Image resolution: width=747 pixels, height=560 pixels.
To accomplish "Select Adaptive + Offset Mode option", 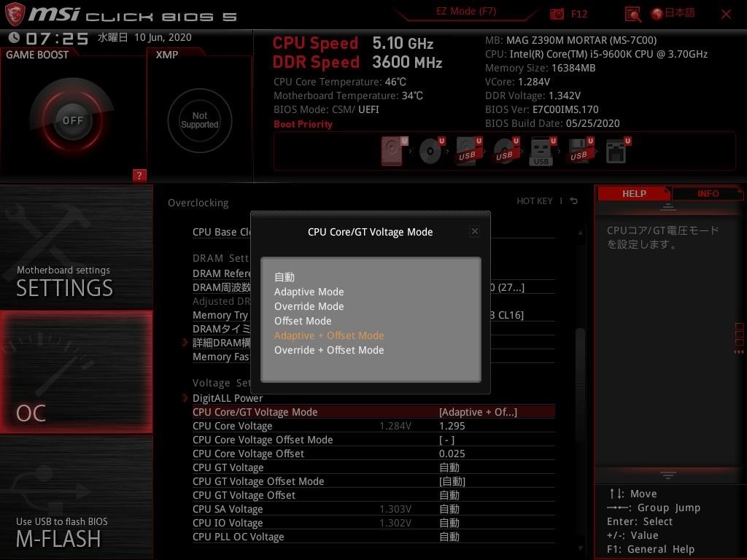I will pos(329,335).
